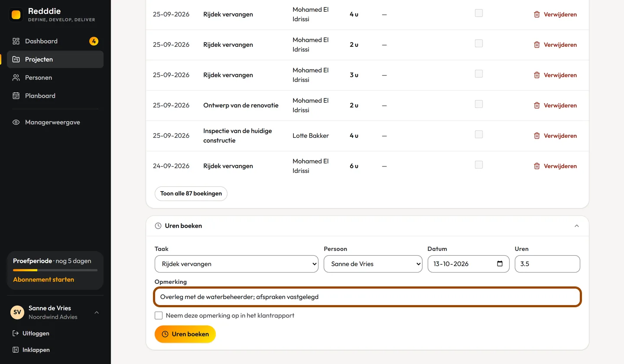Open the Persoon dropdown
Image resolution: width=624 pixels, height=364 pixels.
click(x=373, y=264)
